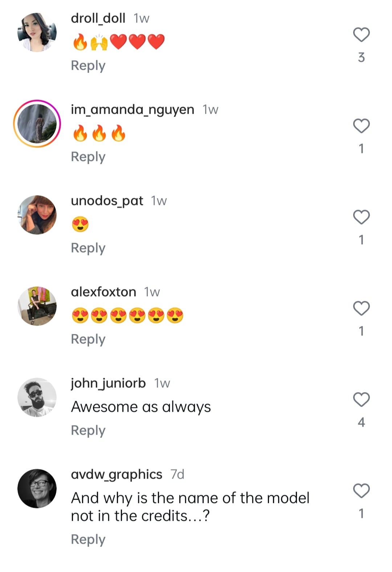The height and width of the screenshot is (572, 392).
Task: Like droll_doll's comment with the heart
Action: point(361,35)
